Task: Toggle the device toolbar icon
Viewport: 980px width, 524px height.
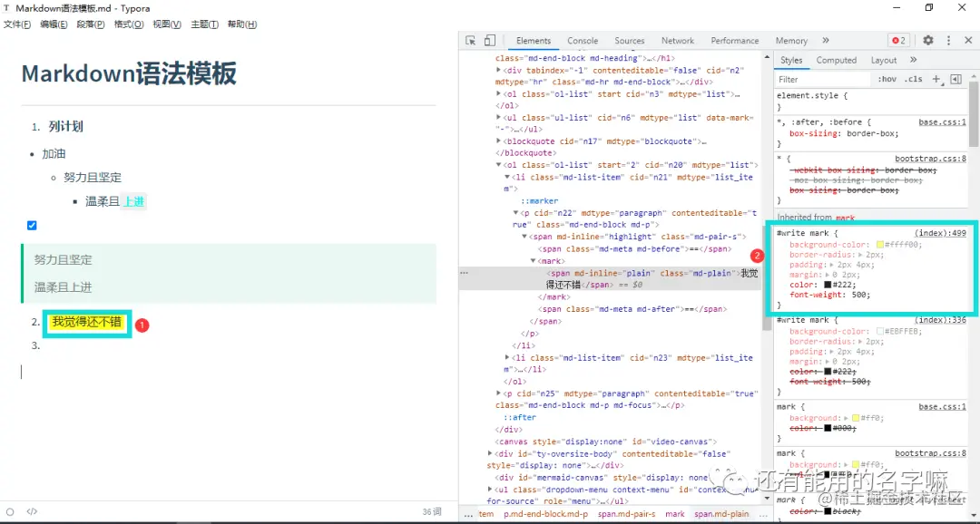Action: [489, 41]
